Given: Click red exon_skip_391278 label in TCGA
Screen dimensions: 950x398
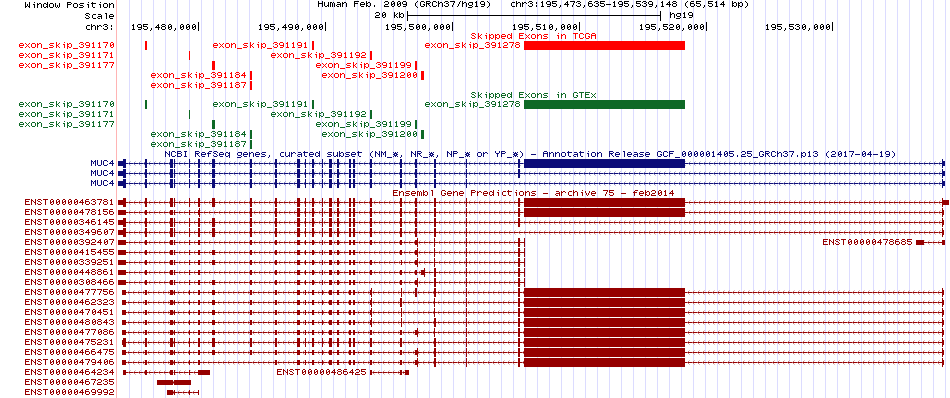Looking at the screenshot, I should [473, 45].
